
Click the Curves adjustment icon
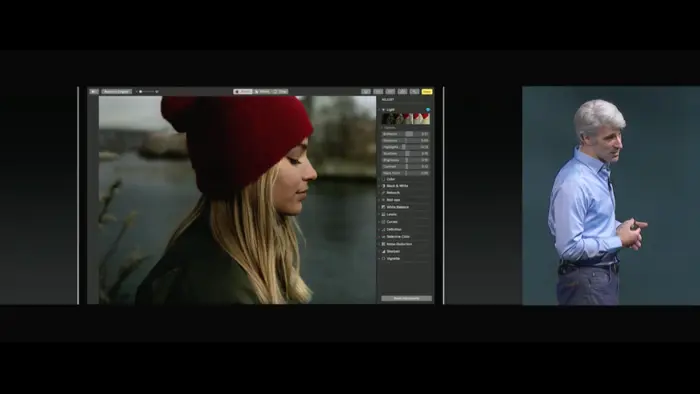pyautogui.click(x=383, y=222)
